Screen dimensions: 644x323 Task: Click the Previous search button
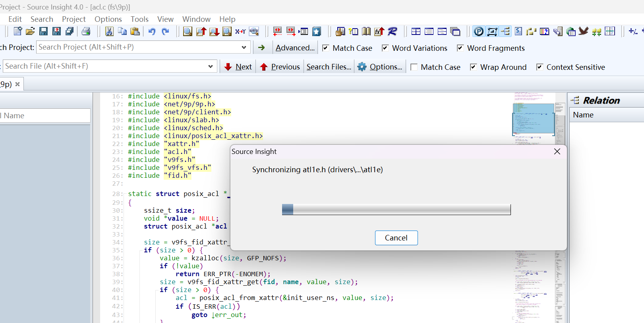[x=280, y=67]
